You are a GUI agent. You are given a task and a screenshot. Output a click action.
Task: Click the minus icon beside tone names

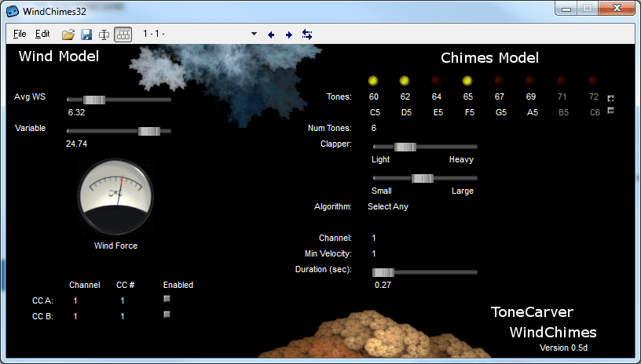click(610, 111)
